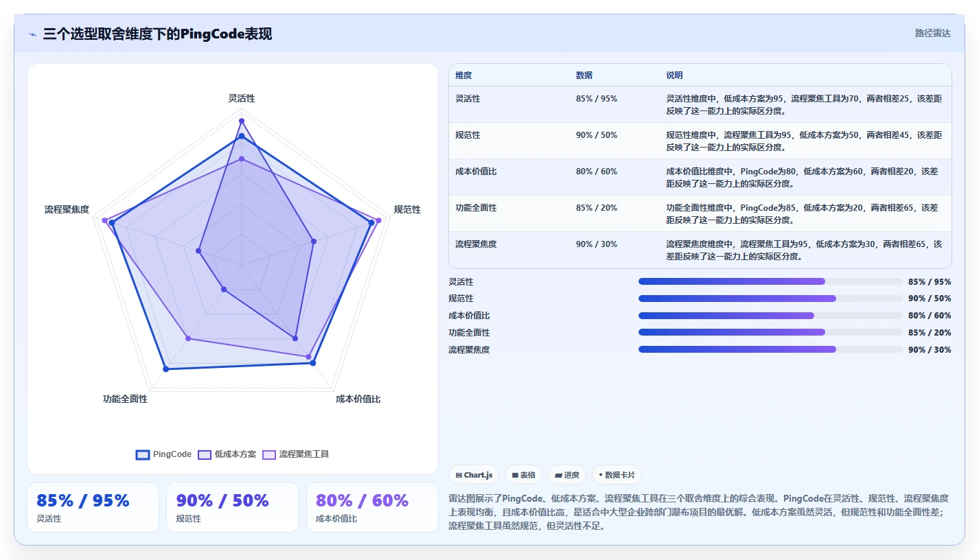Click the 灵活性 progress bar
Viewport: 979px width, 560px height.
tap(770, 281)
